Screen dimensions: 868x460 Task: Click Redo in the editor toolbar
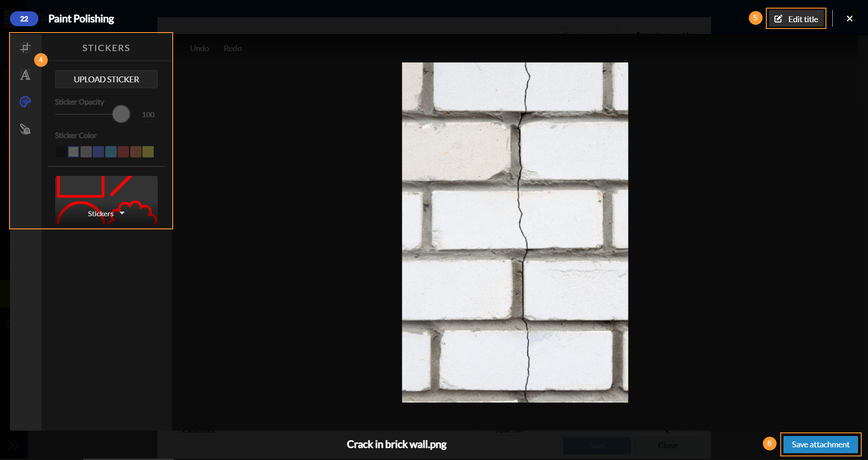(232, 48)
